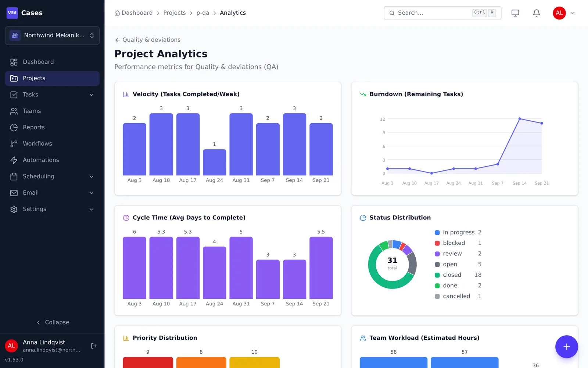Click the Dashboard breadcrumb link
Viewport: 588px width, 368px height.
137,13
